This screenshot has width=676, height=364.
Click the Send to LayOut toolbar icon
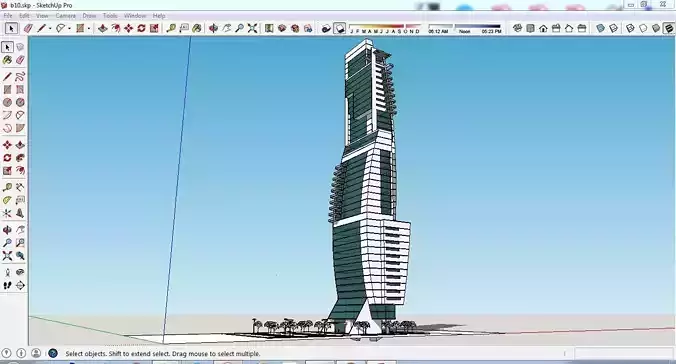click(x=308, y=28)
